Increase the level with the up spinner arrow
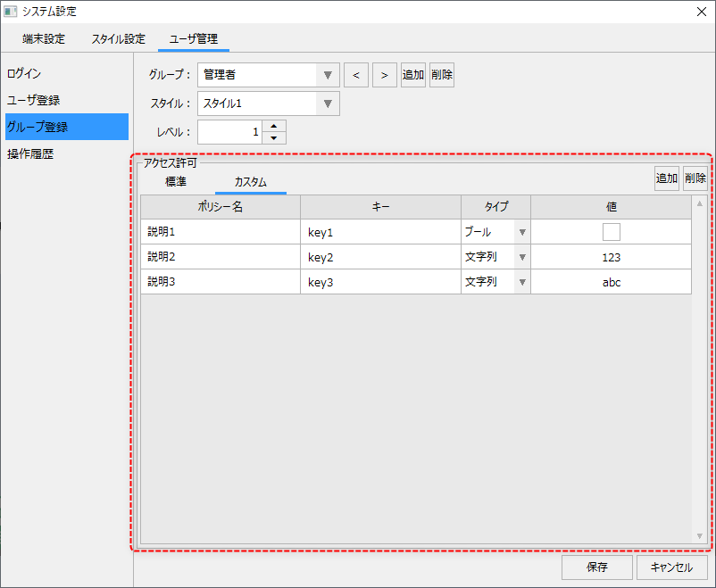Image resolution: width=716 pixels, height=588 pixels. pyautogui.click(x=275, y=126)
